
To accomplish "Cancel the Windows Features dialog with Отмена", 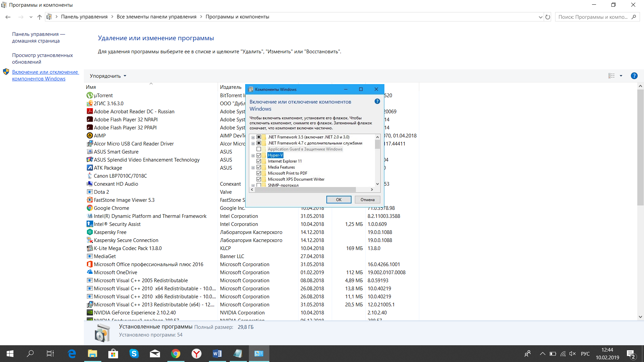I will pos(368,200).
